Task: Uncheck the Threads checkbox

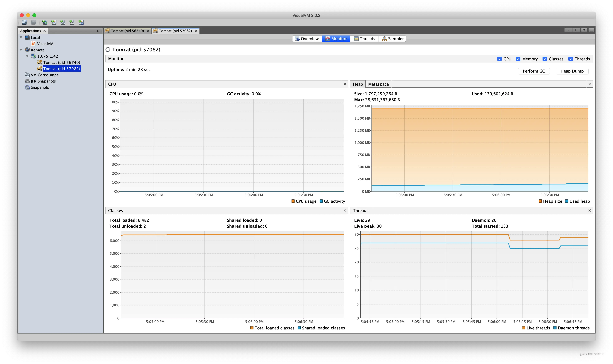Action: pos(570,59)
